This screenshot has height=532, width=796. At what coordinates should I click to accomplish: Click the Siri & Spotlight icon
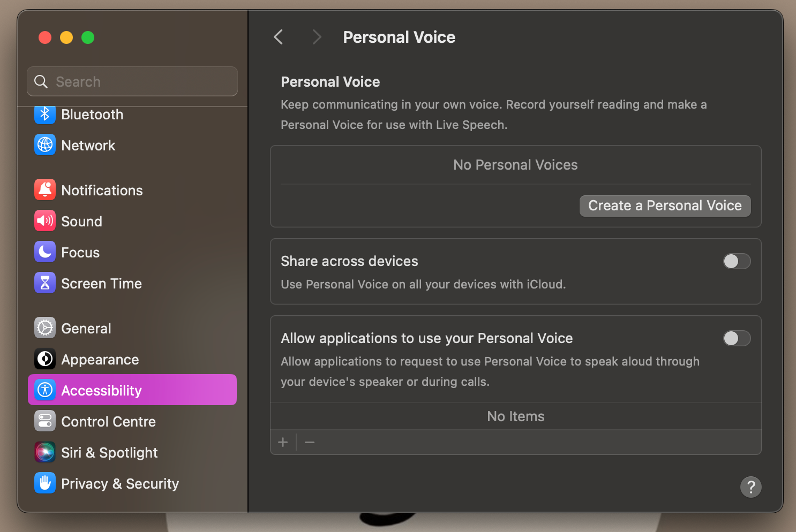coord(45,452)
